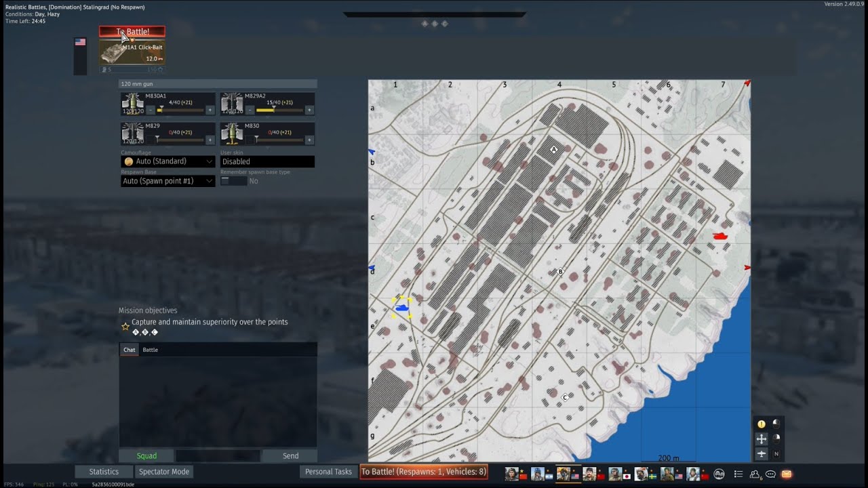The width and height of the screenshot is (868, 488).
Task: Click the four-arrow map pan icon
Action: click(x=761, y=439)
